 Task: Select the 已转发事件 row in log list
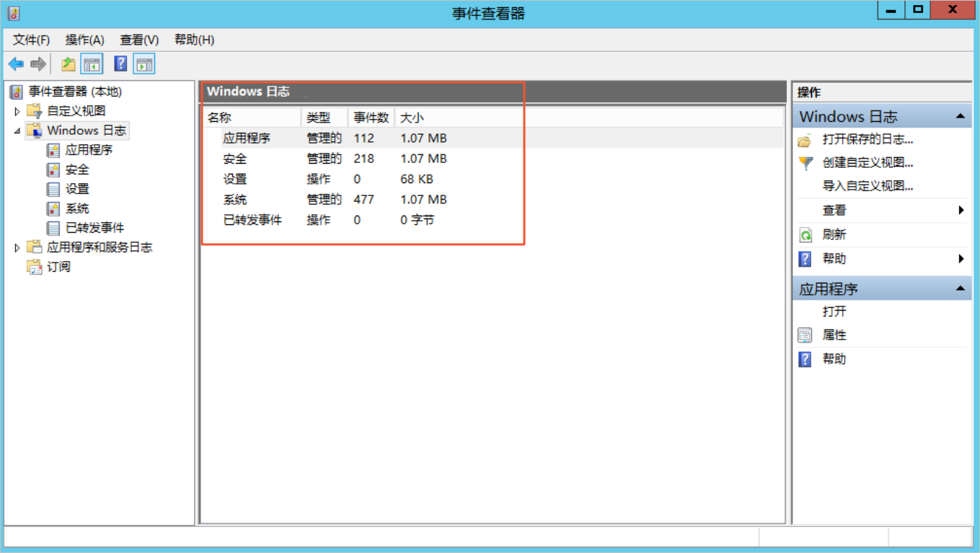coord(493,220)
